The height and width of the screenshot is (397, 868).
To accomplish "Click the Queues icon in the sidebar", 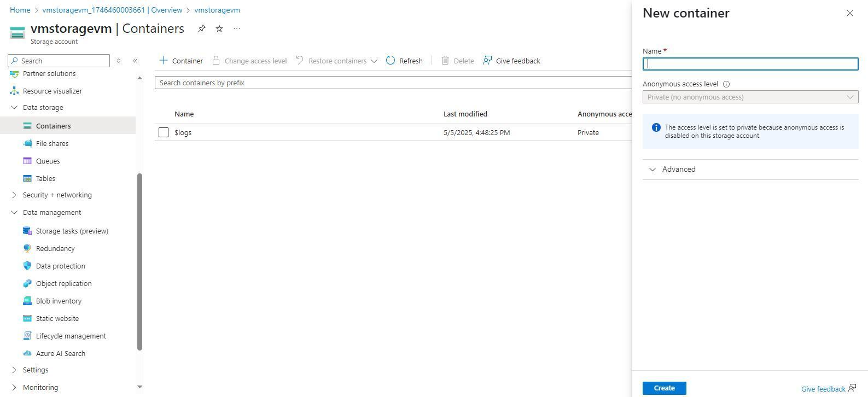I will (27, 161).
